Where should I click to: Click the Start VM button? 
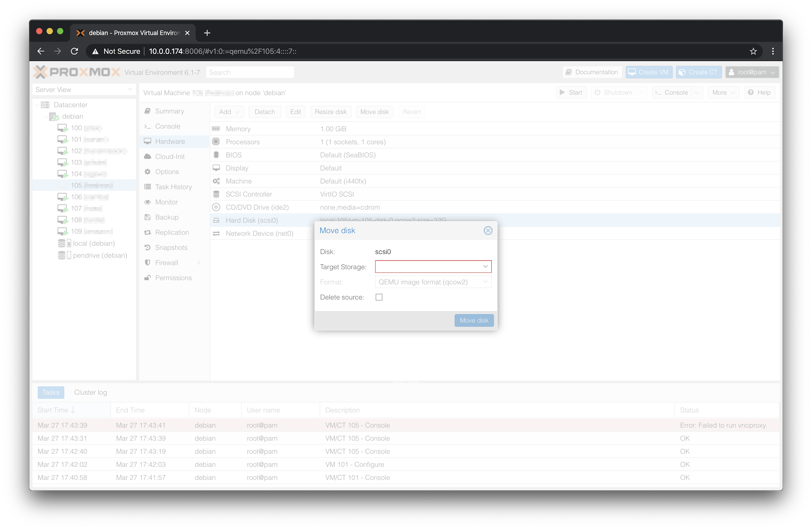pyautogui.click(x=571, y=92)
